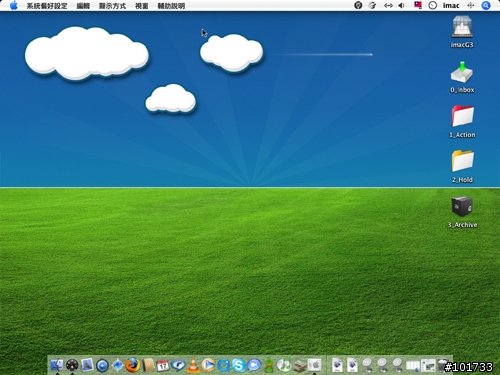Open the brown Address Book icon
The height and width of the screenshot is (375, 500).
pos(148,365)
